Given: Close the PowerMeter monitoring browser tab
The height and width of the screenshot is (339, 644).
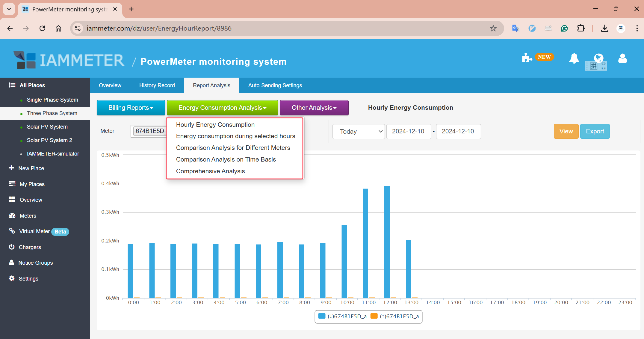Looking at the screenshot, I should pyautogui.click(x=115, y=9).
